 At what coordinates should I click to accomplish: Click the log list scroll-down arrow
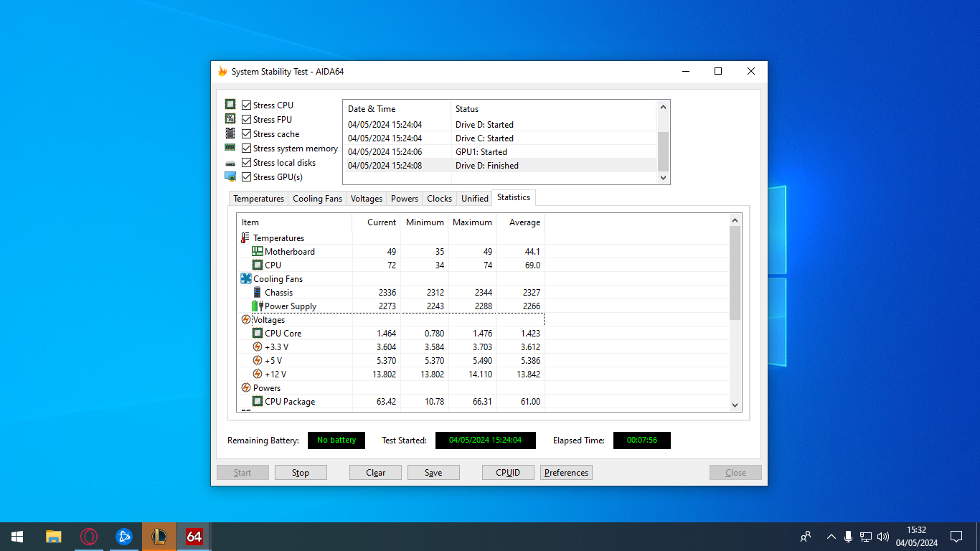coord(663,177)
